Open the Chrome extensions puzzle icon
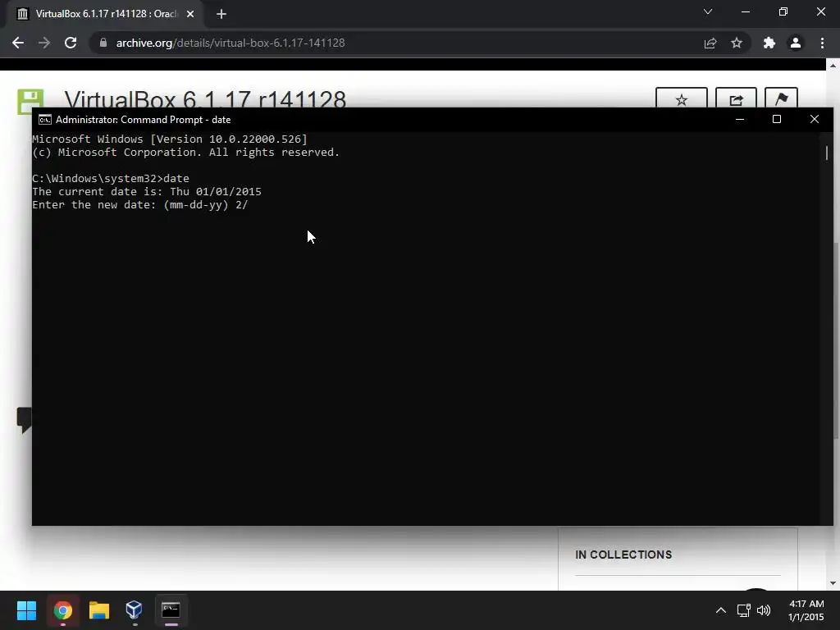Screen dimensions: 840x630 pos(769,43)
